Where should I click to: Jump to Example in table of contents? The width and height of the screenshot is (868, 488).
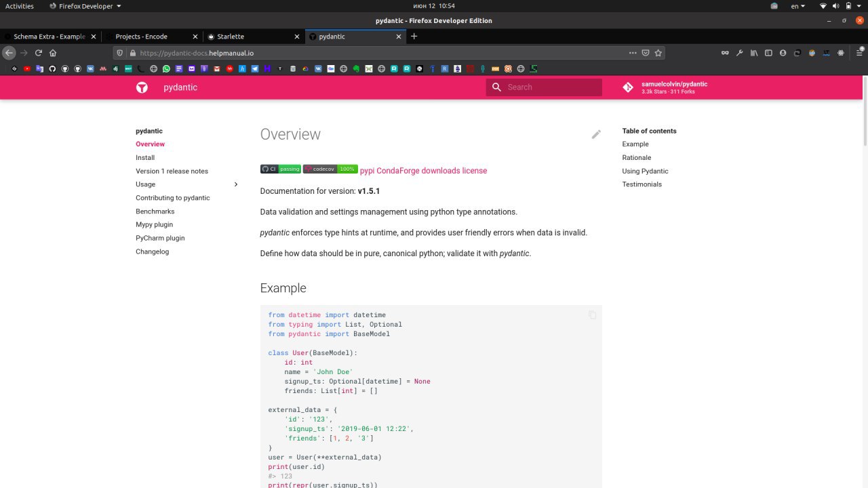(x=635, y=144)
